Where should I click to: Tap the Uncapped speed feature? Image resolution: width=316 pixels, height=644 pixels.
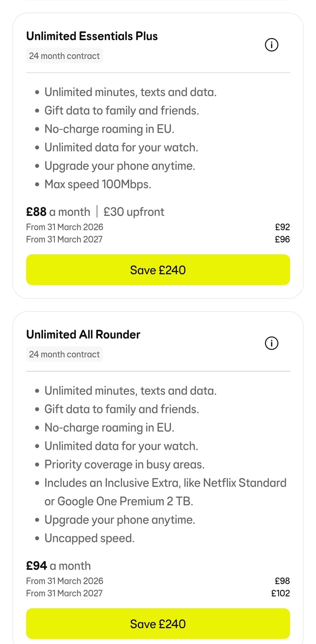pos(89,538)
